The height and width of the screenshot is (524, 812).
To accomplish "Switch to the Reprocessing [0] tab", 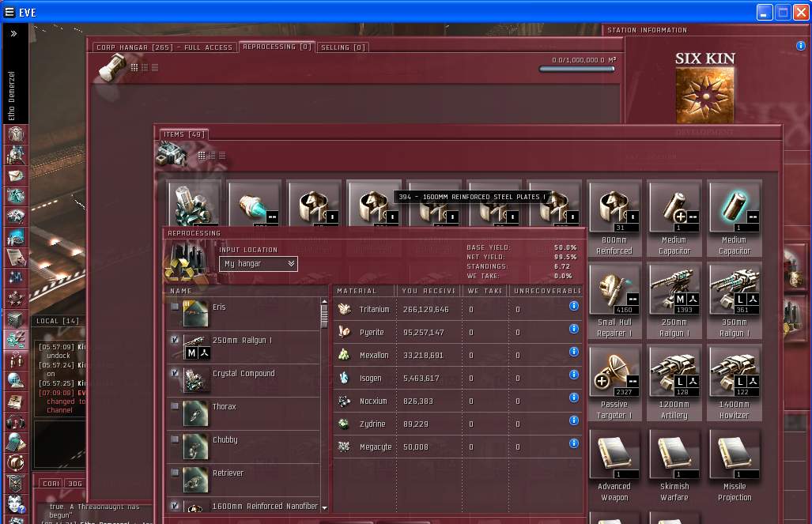I will [277, 47].
